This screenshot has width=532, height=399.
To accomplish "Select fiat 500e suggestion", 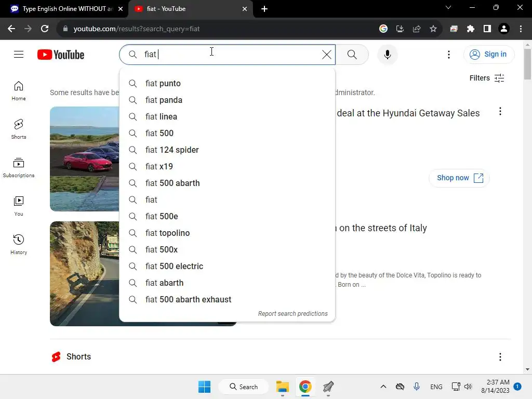I will 227,217.
